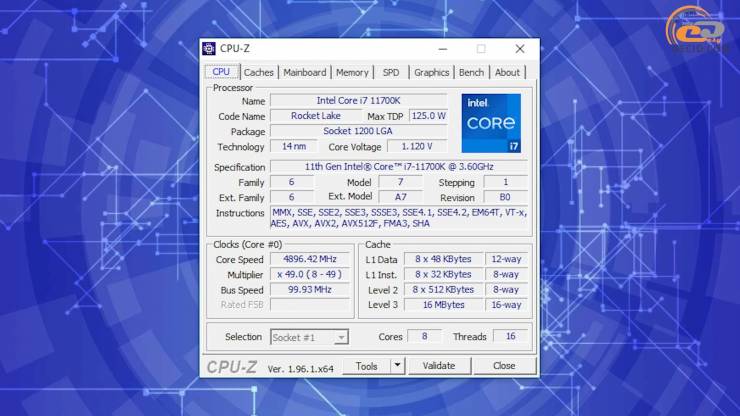Viewport: 740px width, 416px height.
Task: Click the Cores value 8
Action: pos(424,336)
